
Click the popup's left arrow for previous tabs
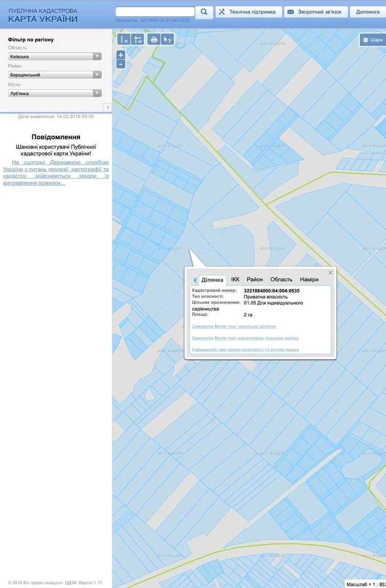[194, 280]
